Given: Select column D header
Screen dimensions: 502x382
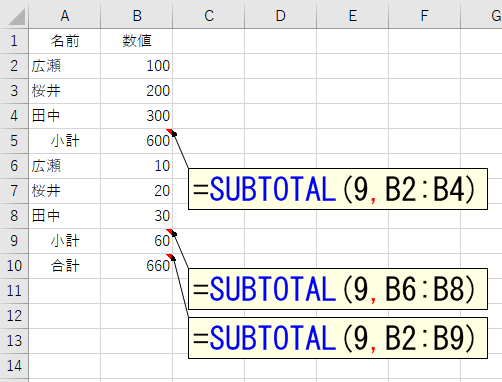Looking at the screenshot, I should click(x=281, y=16).
